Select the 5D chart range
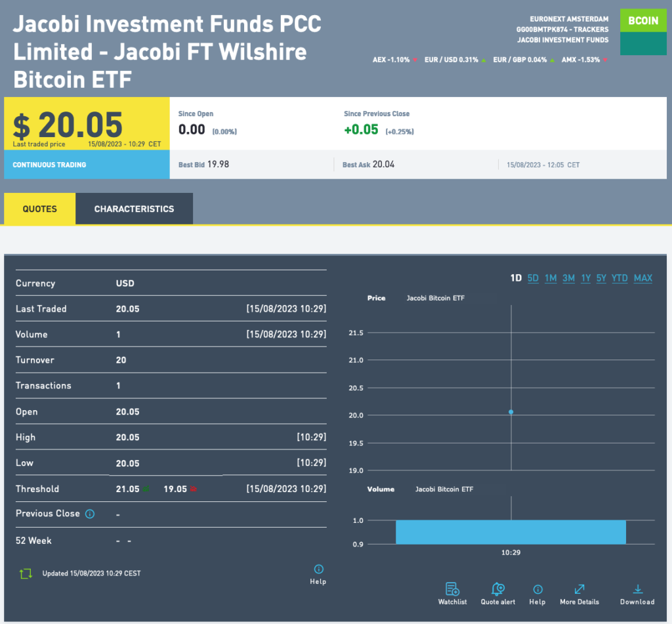This screenshot has width=672, height=624. click(x=533, y=278)
